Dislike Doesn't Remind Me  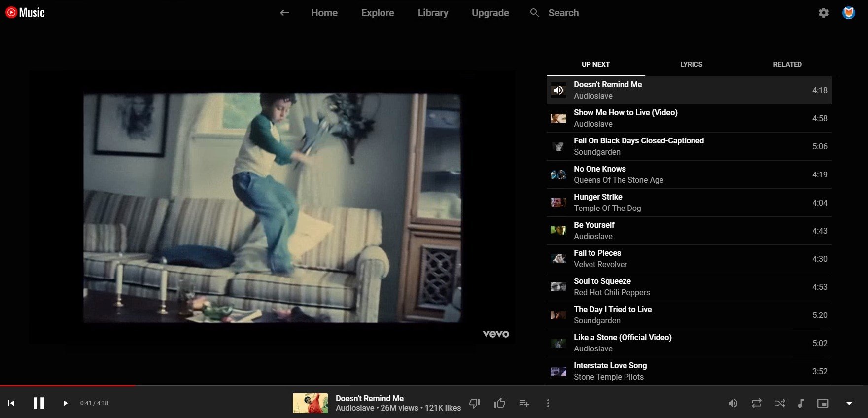coord(475,403)
